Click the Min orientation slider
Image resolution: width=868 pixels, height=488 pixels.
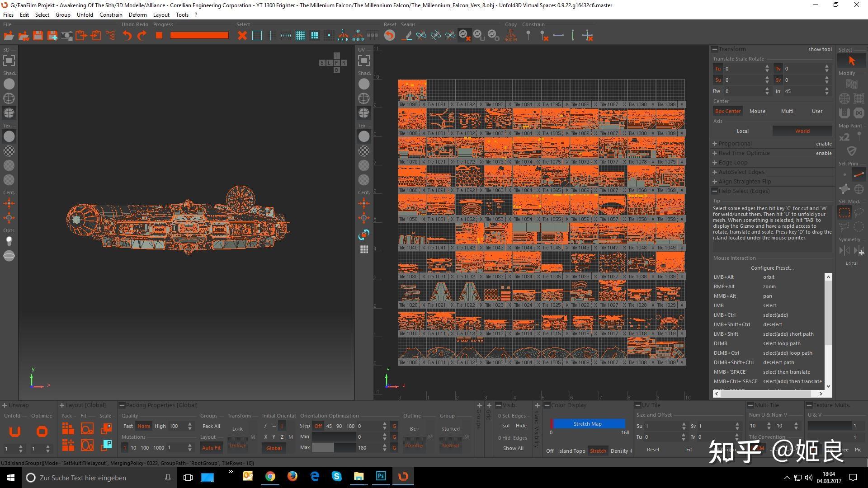[x=334, y=437]
